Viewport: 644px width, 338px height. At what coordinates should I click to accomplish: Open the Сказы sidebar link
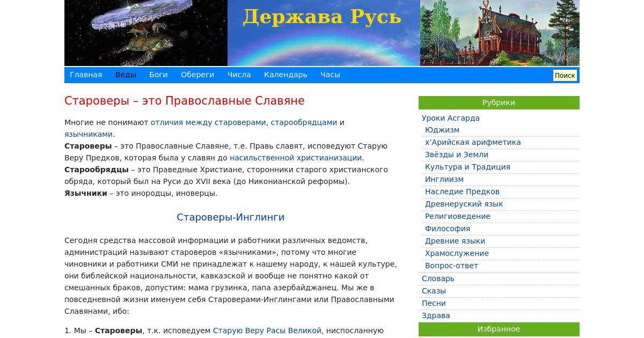[434, 291]
